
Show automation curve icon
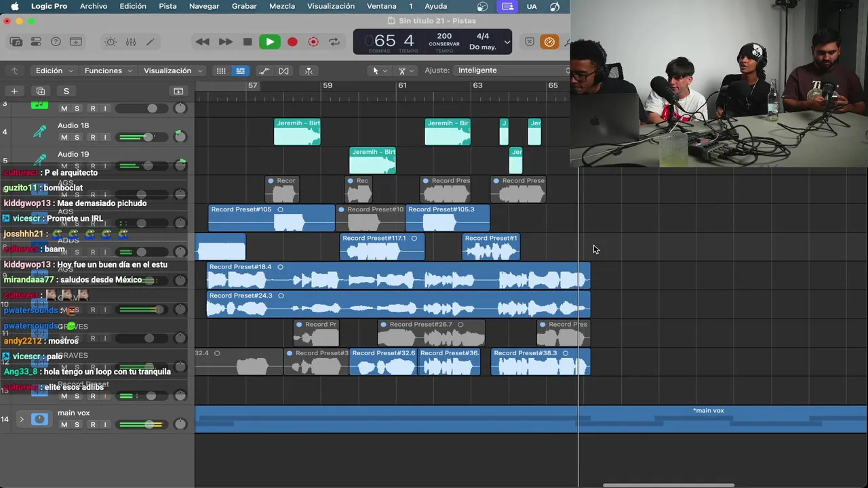coord(264,70)
